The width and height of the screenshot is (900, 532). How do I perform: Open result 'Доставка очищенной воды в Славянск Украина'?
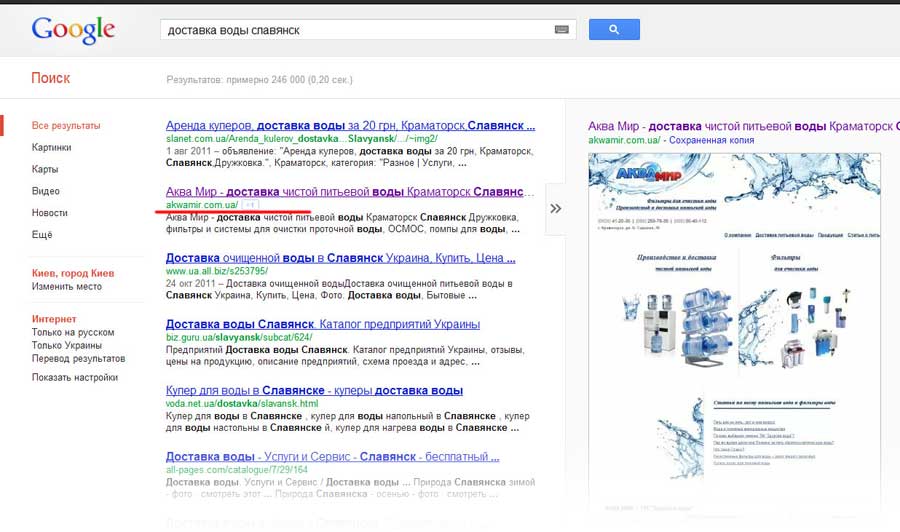[340, 258]
